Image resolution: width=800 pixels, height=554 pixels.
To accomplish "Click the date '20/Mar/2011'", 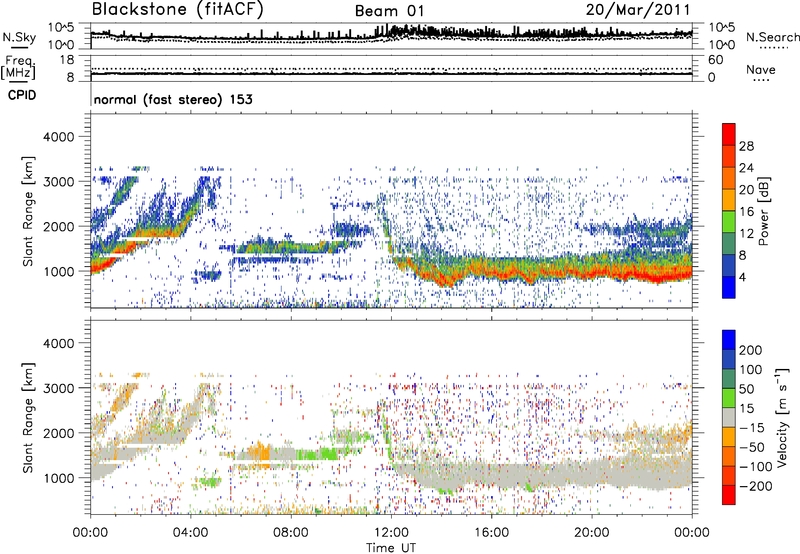I will [638, 10].
